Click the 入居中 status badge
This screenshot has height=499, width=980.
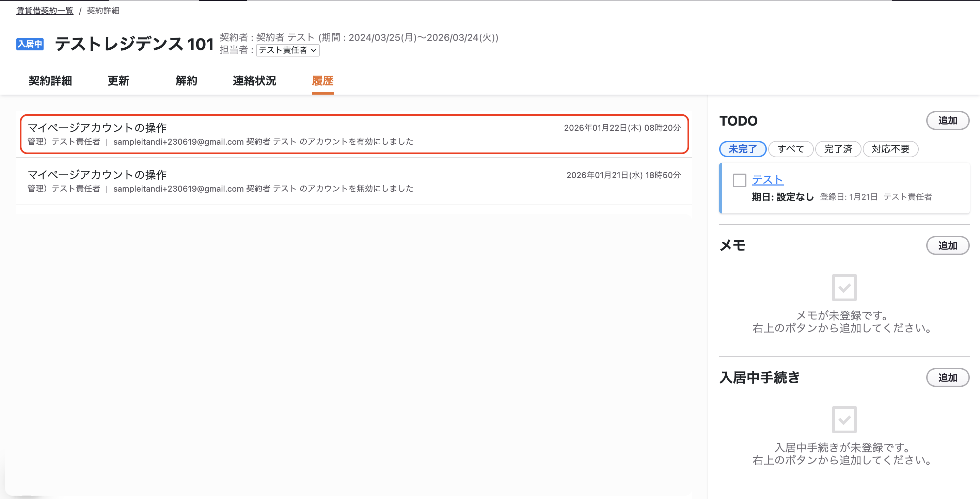click(x=30, y=44)
